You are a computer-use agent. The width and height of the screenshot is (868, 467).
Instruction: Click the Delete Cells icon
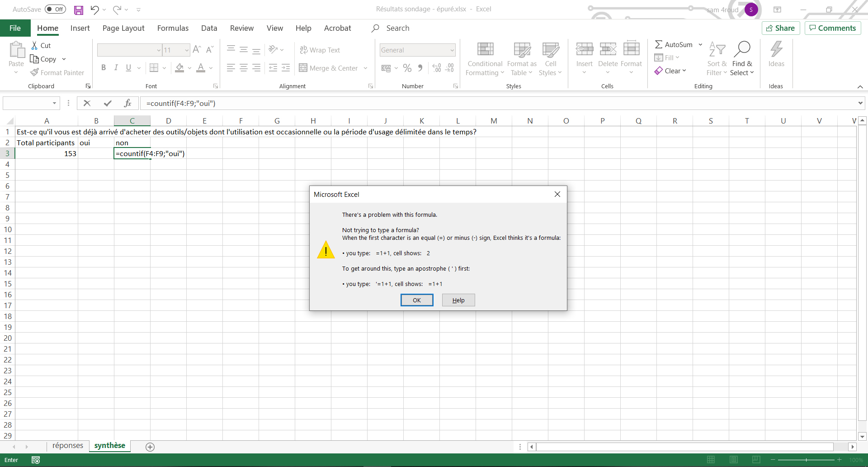tap(608, 49)
